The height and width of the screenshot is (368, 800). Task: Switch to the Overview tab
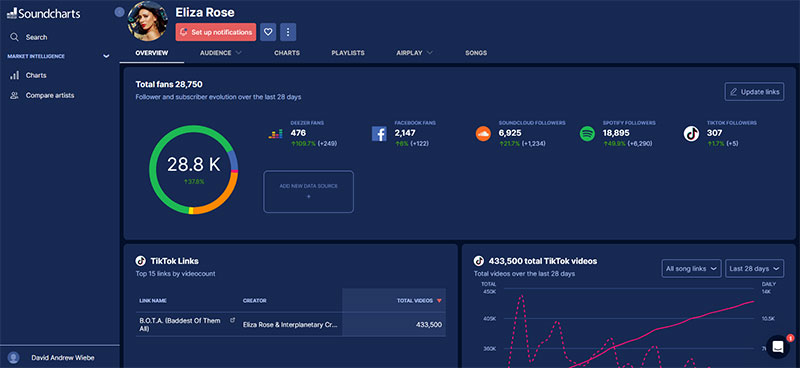[x=152, y=53]
